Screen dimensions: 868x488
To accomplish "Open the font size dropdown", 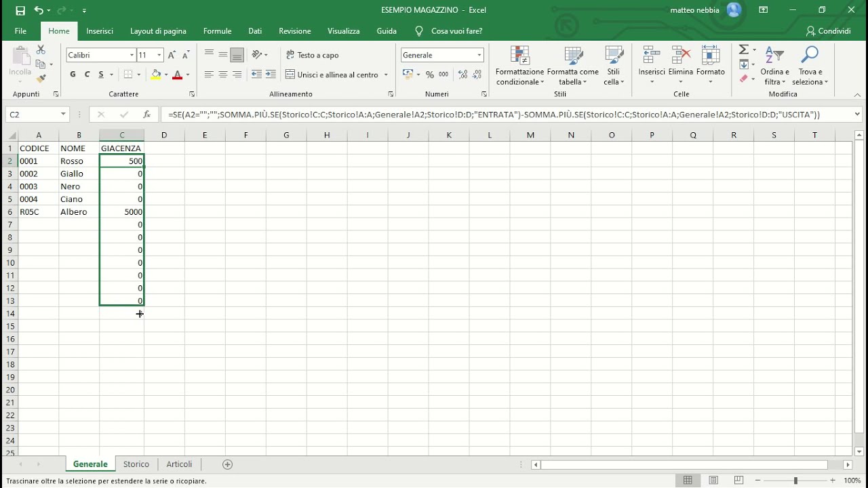I will coord(159,55).
